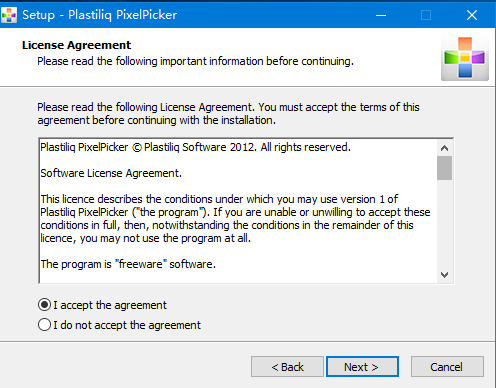The width and height of the screenshot is (496, 388).
Task: Click the scrollbar track below the thumb
Action: pos(444,223)
